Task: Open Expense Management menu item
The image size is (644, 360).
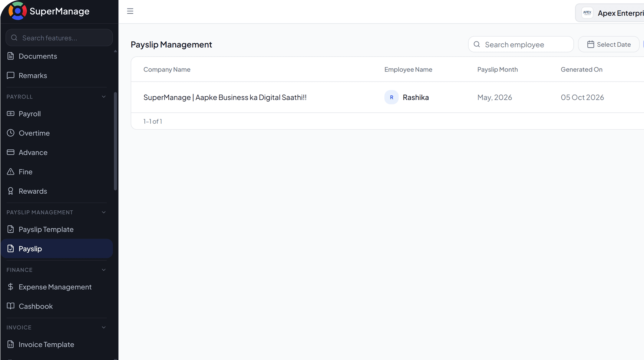Action: (x=57, y=287)
